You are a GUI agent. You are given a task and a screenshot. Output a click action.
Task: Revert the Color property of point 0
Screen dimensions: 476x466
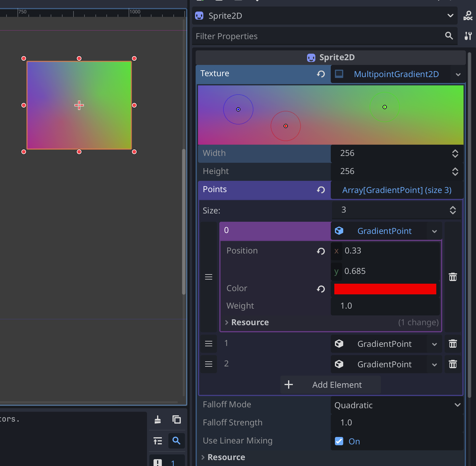coord(321,289)
